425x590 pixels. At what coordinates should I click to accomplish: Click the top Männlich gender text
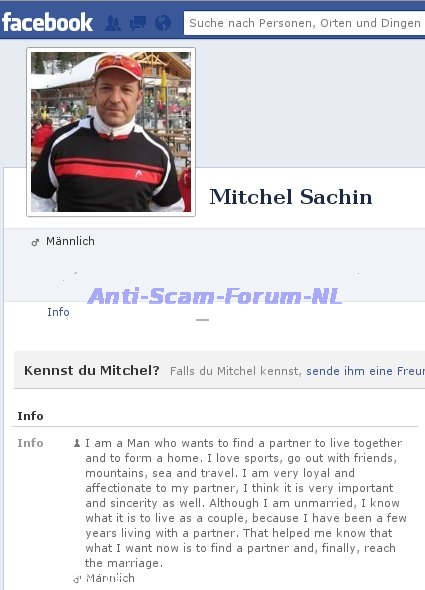click(70, 241)
